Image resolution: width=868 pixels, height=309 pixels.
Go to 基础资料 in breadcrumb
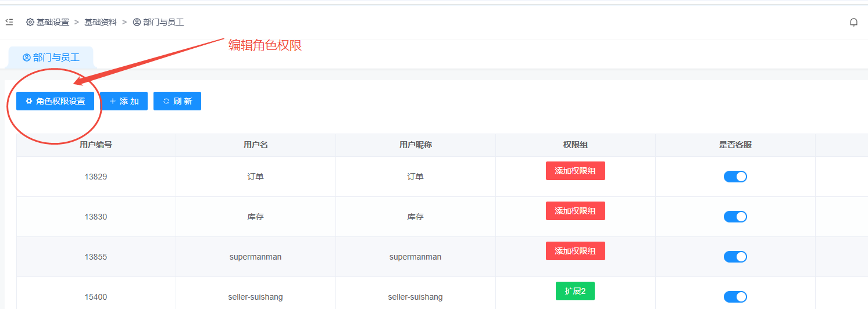tap(101, 22)
